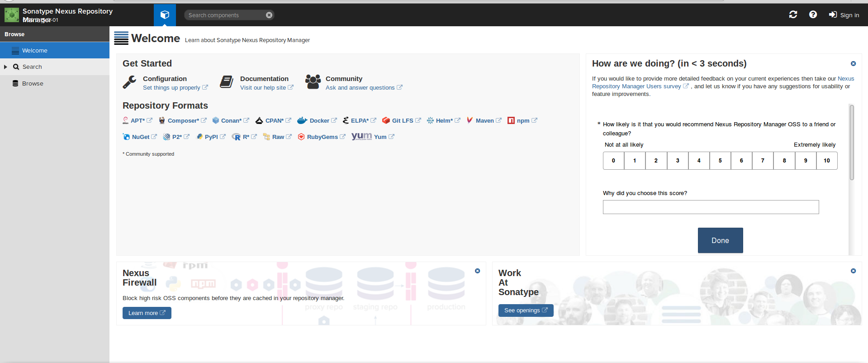Expand the Search tree node arrow
This screenshot has width=868, height=363.
pyautogui.click(x=5, y=67)
